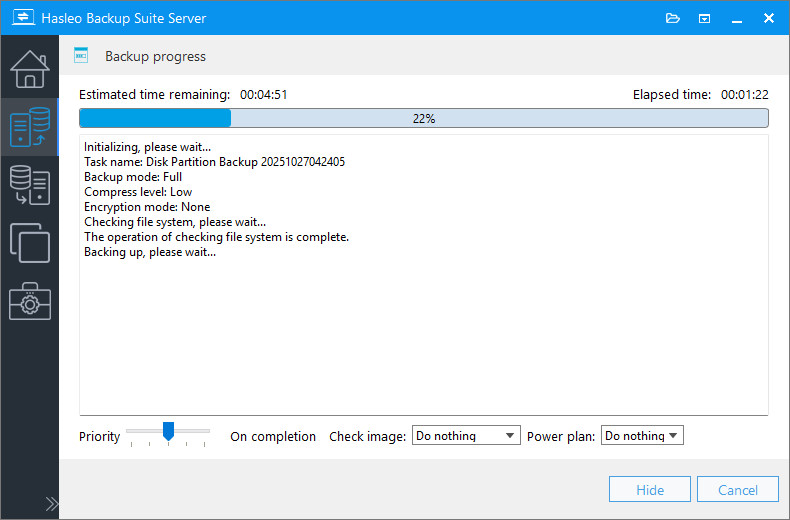Viewport: 790px width, 520px height.
Task: Click 'Checking file system, please wait...' line
Action: point(175,222)
